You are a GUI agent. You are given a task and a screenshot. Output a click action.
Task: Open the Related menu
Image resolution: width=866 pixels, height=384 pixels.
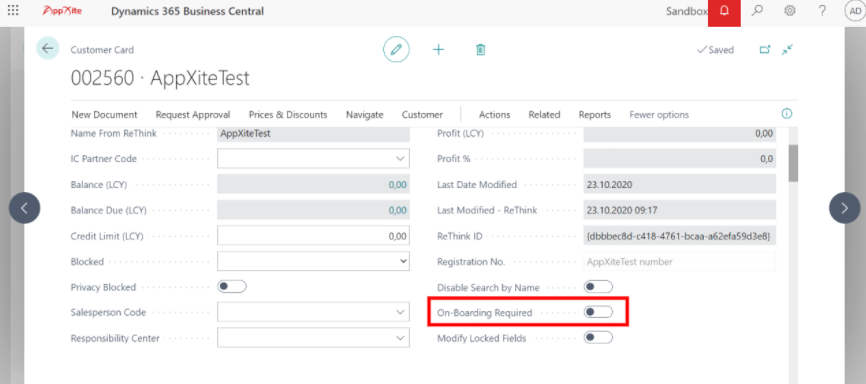pos(544,115)
